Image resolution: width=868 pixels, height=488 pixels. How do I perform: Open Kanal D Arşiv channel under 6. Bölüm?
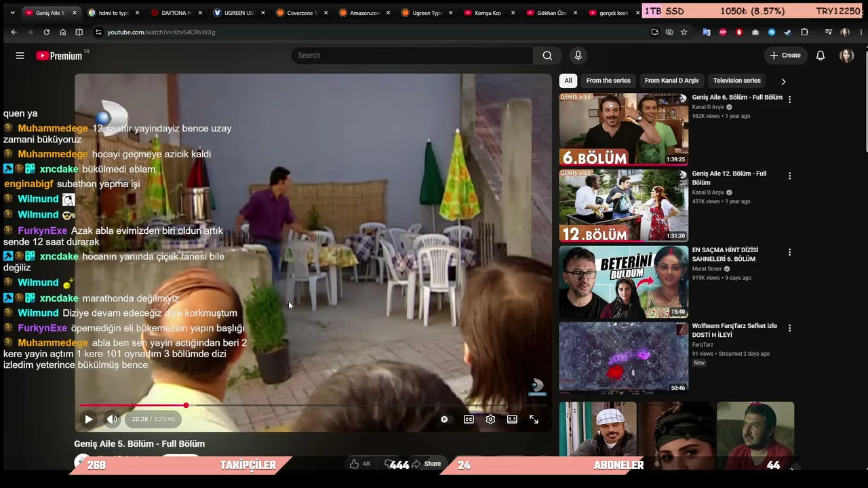click(708, 107)
